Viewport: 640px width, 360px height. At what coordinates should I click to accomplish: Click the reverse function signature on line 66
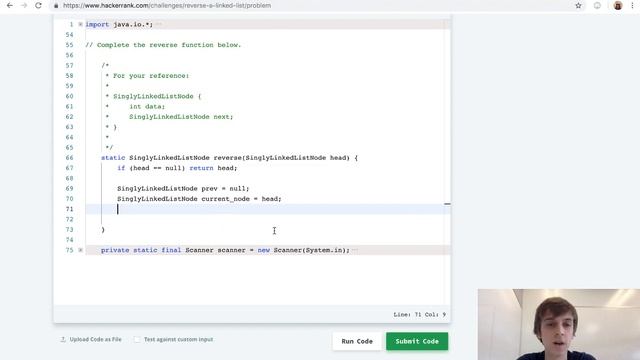pyautogui.click(x=229, y=158)
